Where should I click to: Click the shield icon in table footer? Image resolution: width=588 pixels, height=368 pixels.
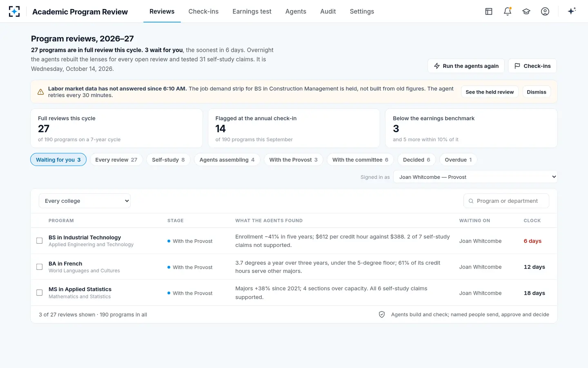(382, 314)
